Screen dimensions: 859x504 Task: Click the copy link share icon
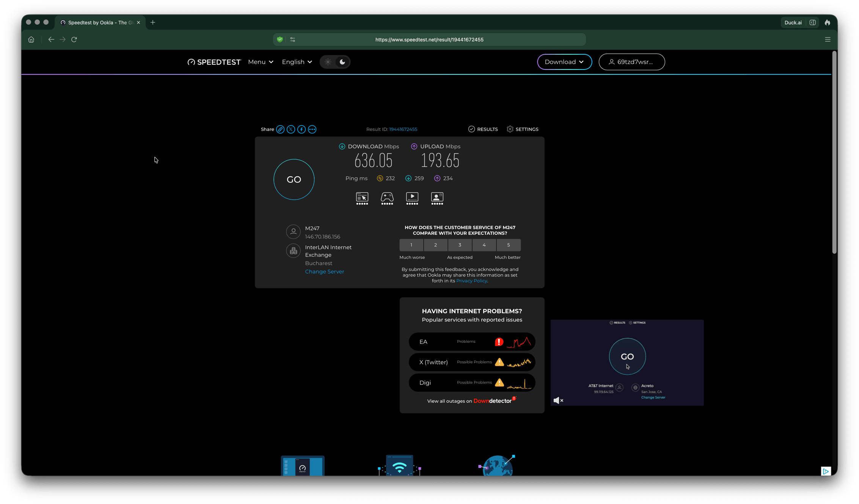(x=280, y=129)
